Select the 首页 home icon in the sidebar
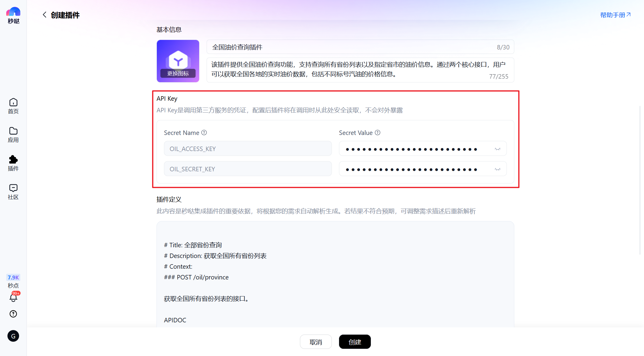The image size is (644, 356). click(x=13, y=105)
